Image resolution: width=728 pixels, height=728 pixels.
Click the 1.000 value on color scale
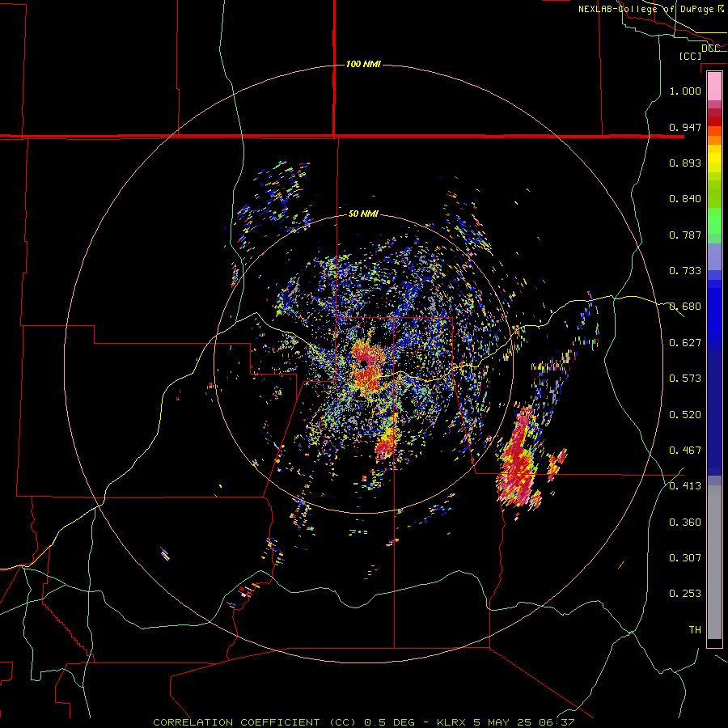[x=685, y=91]
